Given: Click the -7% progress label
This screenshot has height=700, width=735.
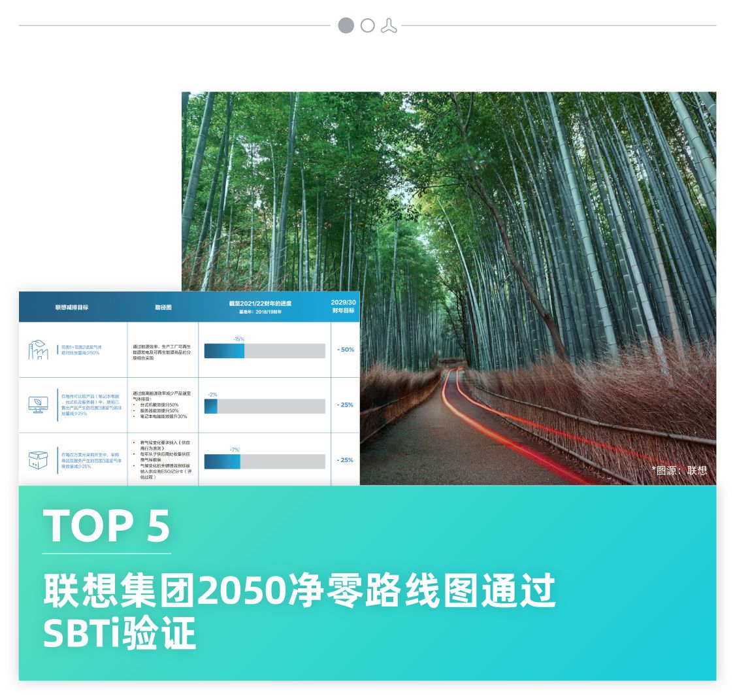Looking at the screenshot, I should [x=235, y=450].
